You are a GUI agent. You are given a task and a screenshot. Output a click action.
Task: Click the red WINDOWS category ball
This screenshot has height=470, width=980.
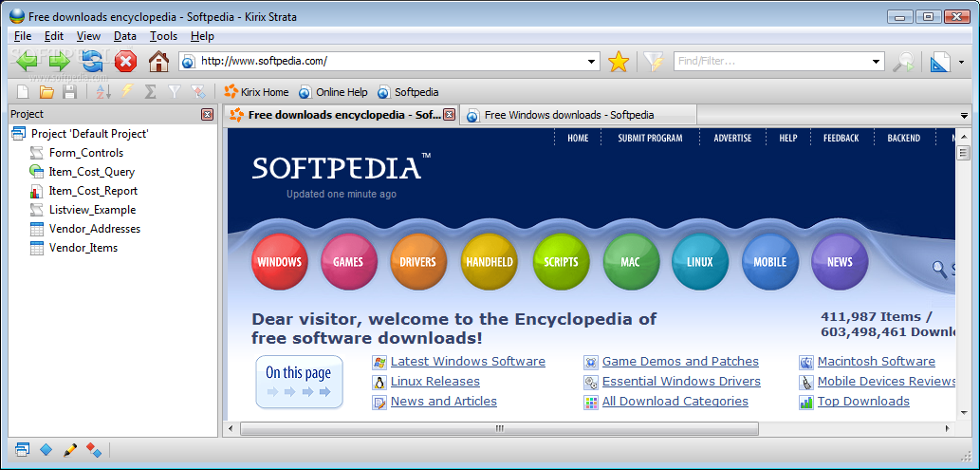coord(279,262)
